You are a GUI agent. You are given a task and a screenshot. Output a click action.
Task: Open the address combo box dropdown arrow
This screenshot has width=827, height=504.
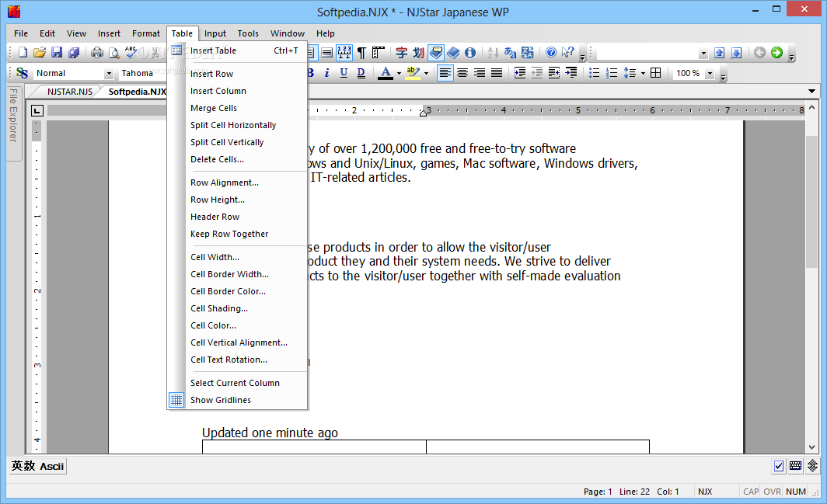(x=703, y=53)
